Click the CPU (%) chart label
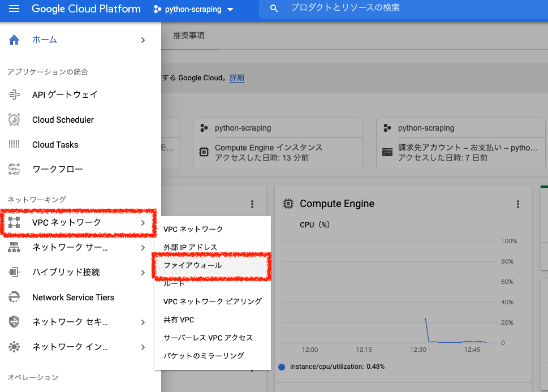 [x=314, y=225]
